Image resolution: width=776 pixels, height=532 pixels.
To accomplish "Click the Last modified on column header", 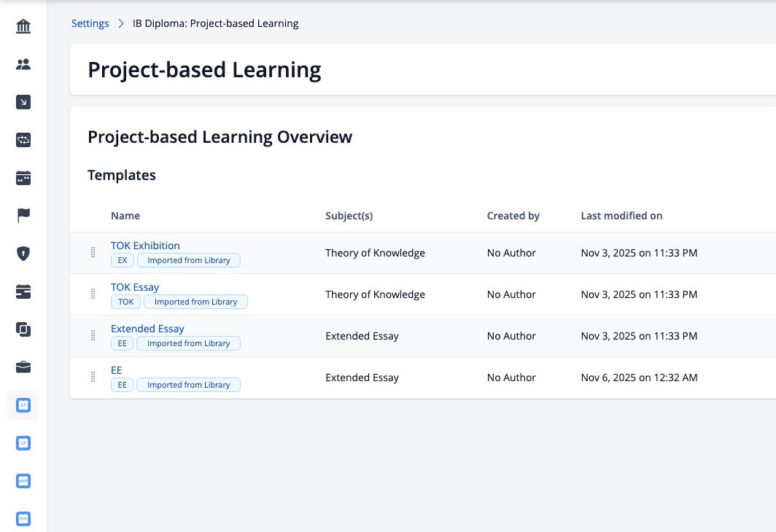I will [x=621, y=216].
